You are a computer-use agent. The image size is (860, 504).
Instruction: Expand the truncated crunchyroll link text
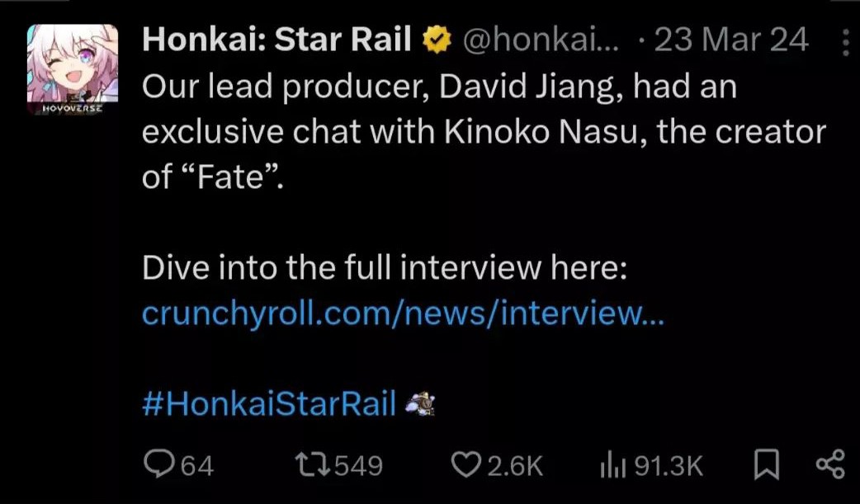click(404, 312)
